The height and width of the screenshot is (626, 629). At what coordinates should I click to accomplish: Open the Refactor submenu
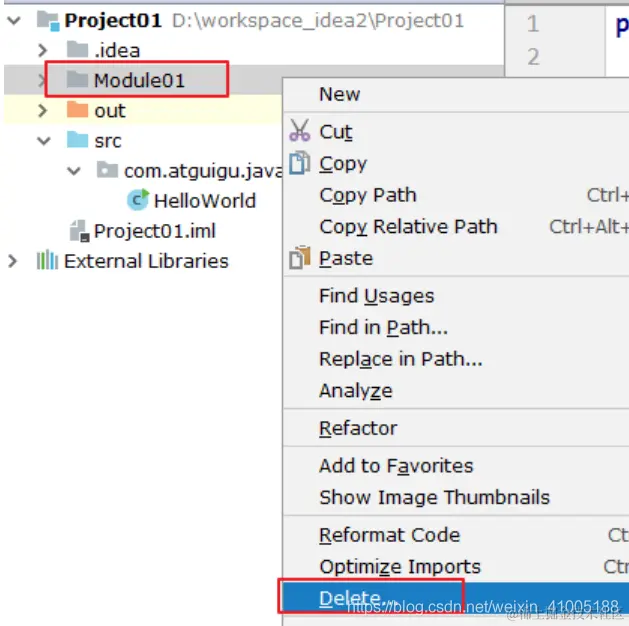[x=456, y=428]
